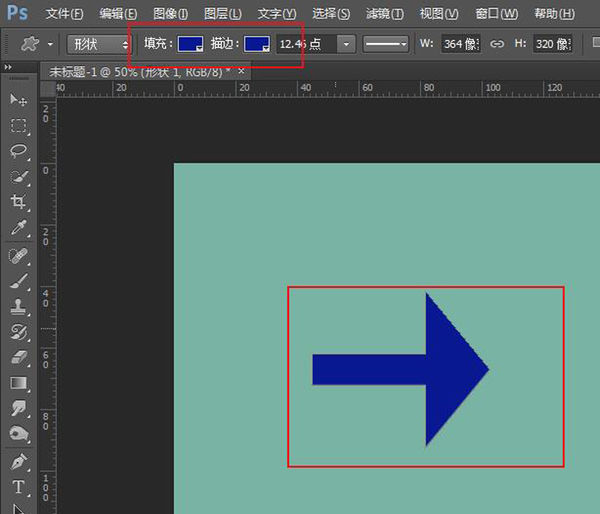Open the stroke width dropdown arrow

[x=346, y=44]
